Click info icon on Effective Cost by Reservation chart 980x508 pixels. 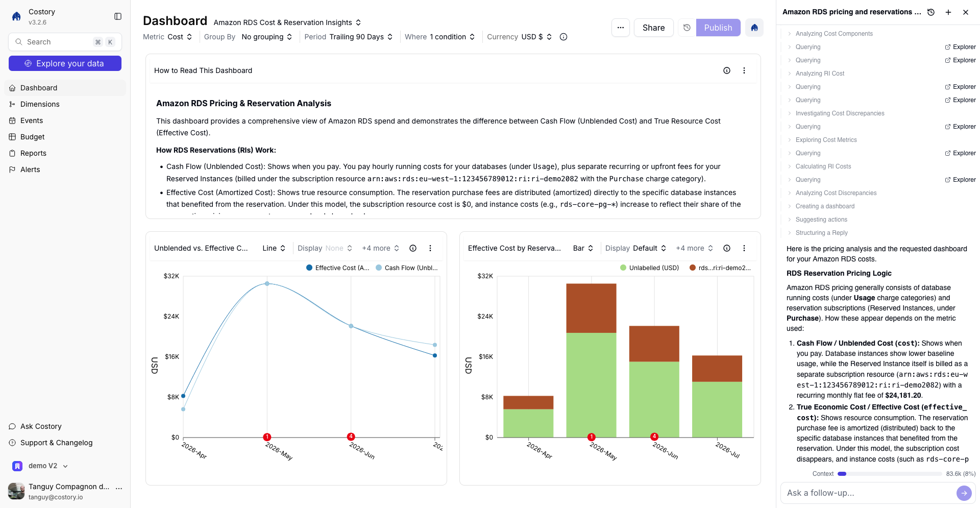point(727,248)
